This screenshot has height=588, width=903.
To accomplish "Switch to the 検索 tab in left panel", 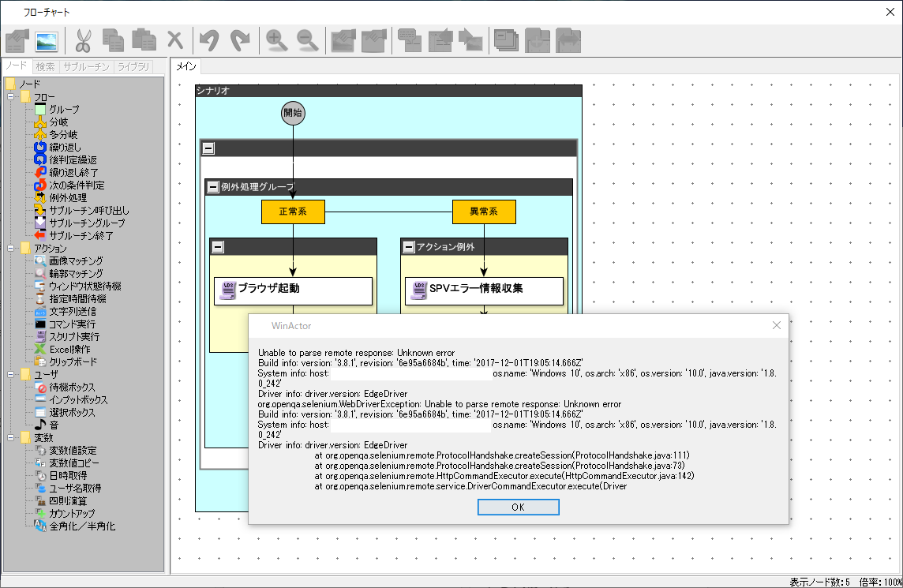I will coord(45,66).
